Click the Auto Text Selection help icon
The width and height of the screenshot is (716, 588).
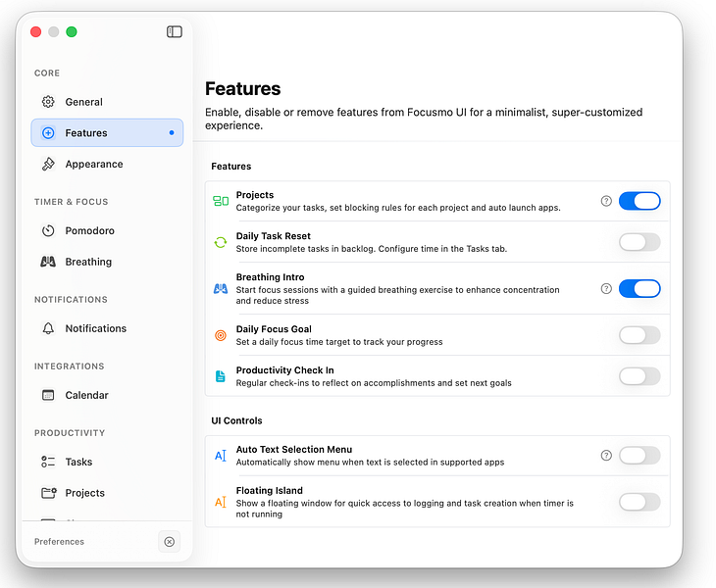(606, 455)
